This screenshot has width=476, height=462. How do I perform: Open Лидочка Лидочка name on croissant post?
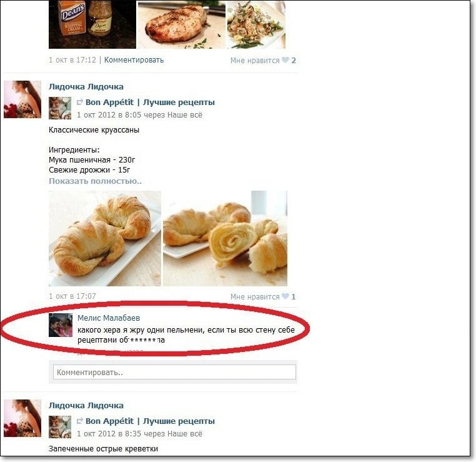pos(86,86)
